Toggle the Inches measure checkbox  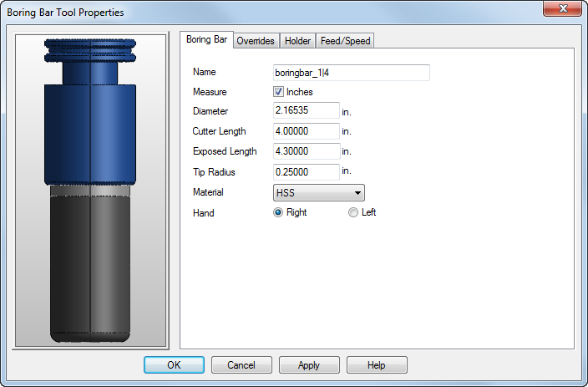tap(278, 92)
